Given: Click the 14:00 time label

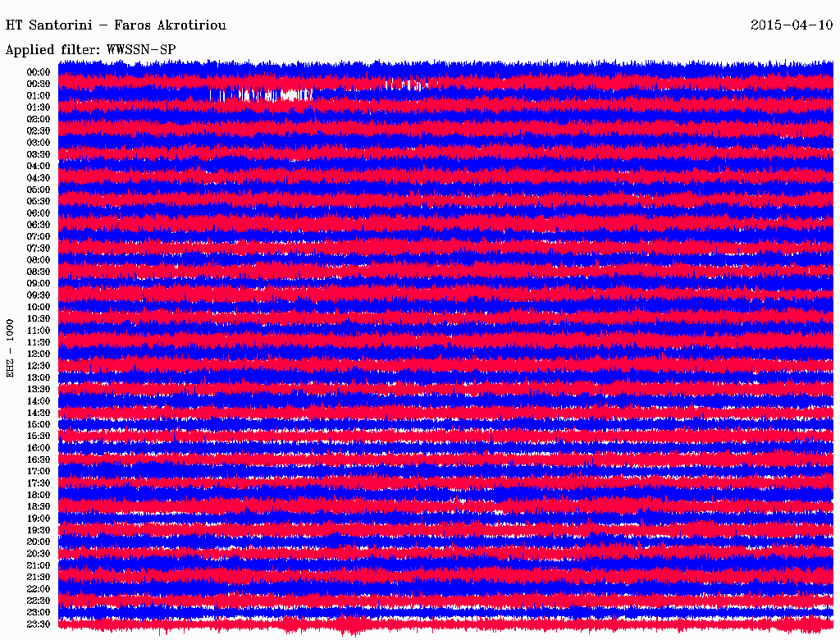Looking at the screenshot, I should (x=39, y=400).
